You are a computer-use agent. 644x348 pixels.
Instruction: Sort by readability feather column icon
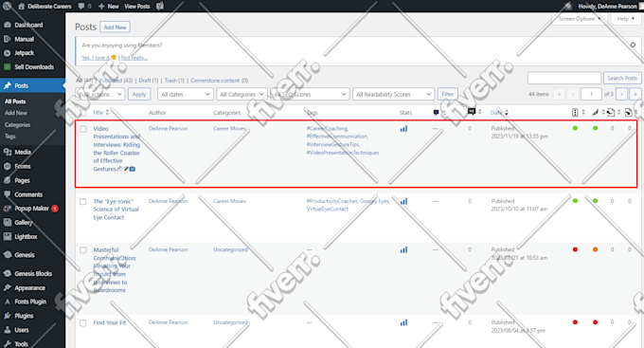click(595, 112)
